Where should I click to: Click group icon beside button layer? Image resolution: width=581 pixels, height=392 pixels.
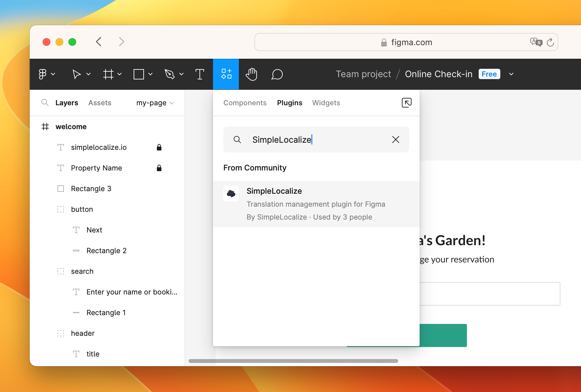point(61,209)
